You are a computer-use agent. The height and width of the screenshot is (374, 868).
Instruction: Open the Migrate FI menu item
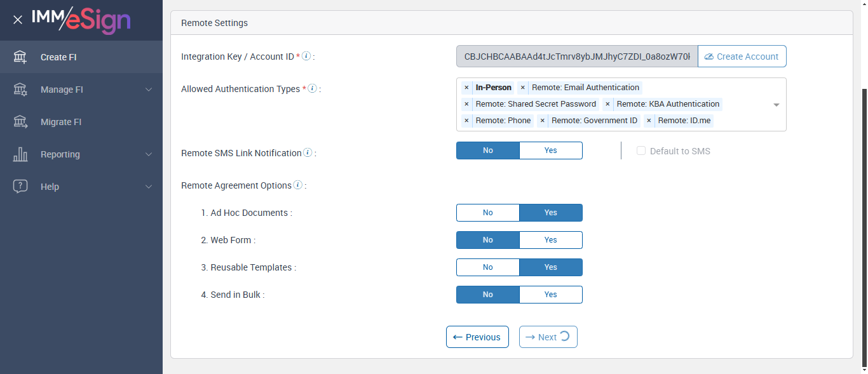pos(61,122)
